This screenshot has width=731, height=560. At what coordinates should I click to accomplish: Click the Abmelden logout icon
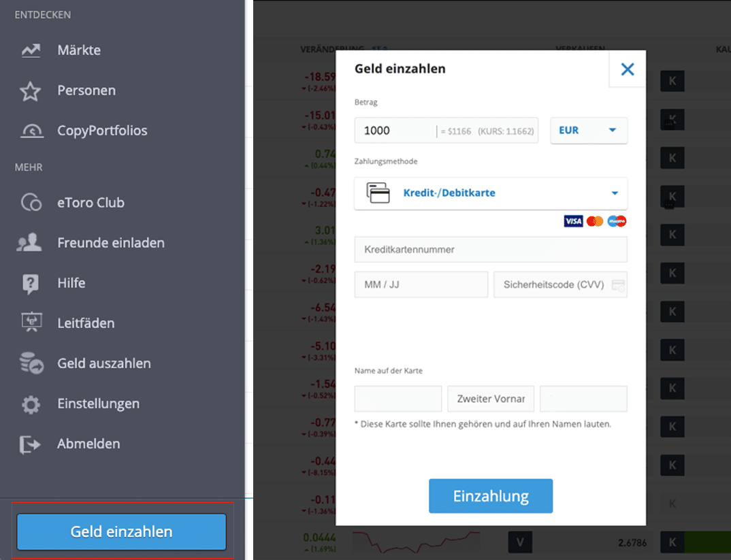30,444
